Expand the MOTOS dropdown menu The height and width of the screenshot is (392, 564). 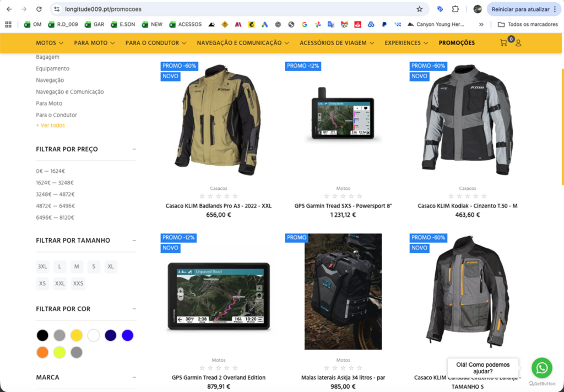coord(50,43)
